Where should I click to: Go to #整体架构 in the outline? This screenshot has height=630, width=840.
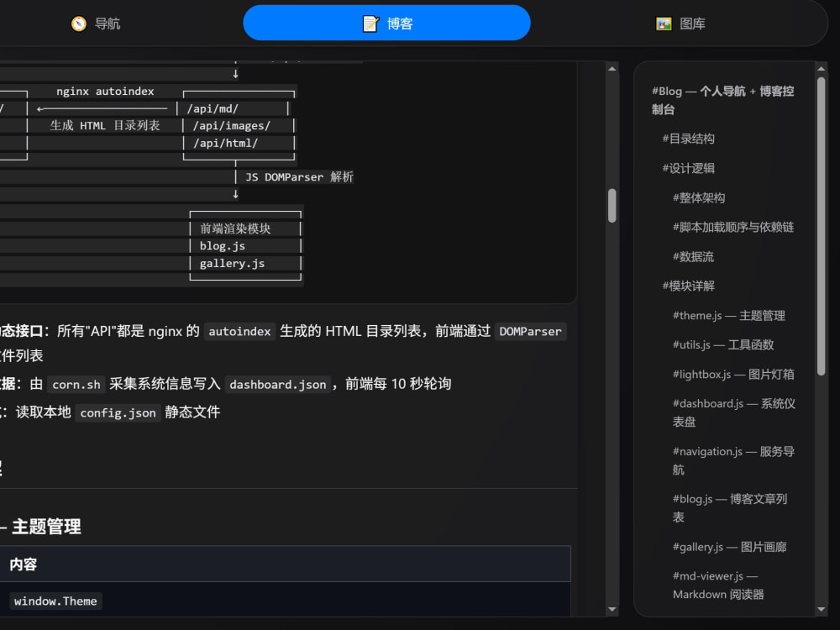click(699, 197)
